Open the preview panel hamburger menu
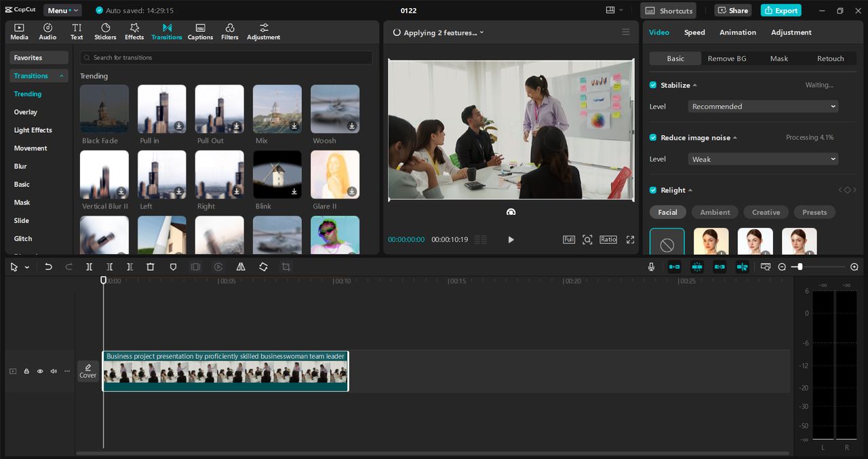The height and width of the screenshot is (459, 868). [626, 32]
